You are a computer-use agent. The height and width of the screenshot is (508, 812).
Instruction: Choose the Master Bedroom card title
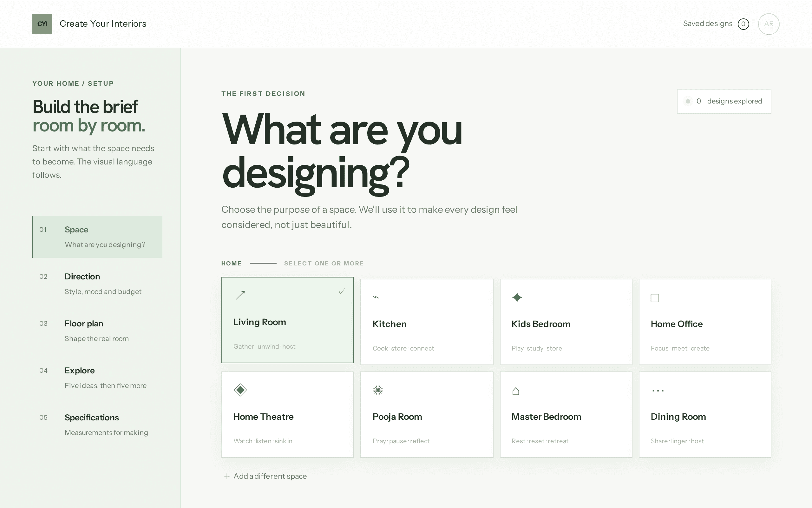546,417
